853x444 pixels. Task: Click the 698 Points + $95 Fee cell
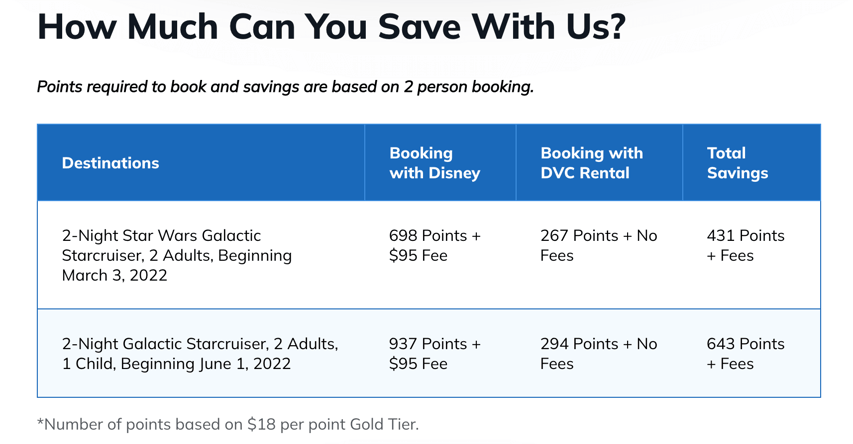(434, 245)
